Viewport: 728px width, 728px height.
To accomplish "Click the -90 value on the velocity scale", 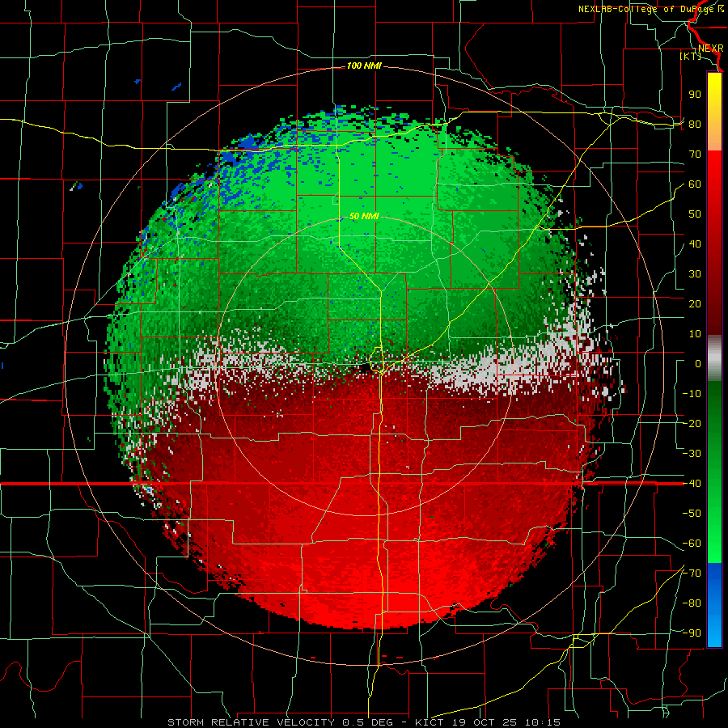I will [x=692, y=633].
